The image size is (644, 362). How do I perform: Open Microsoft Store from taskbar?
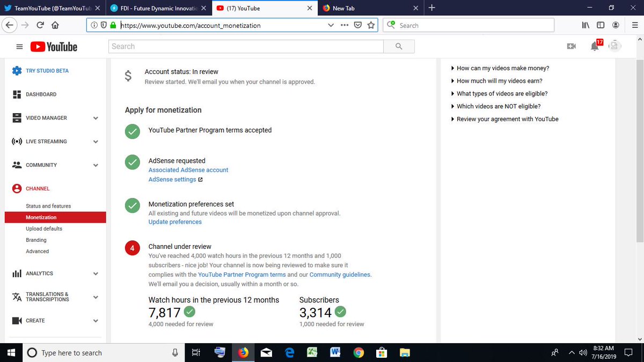[x=382, y=352]
